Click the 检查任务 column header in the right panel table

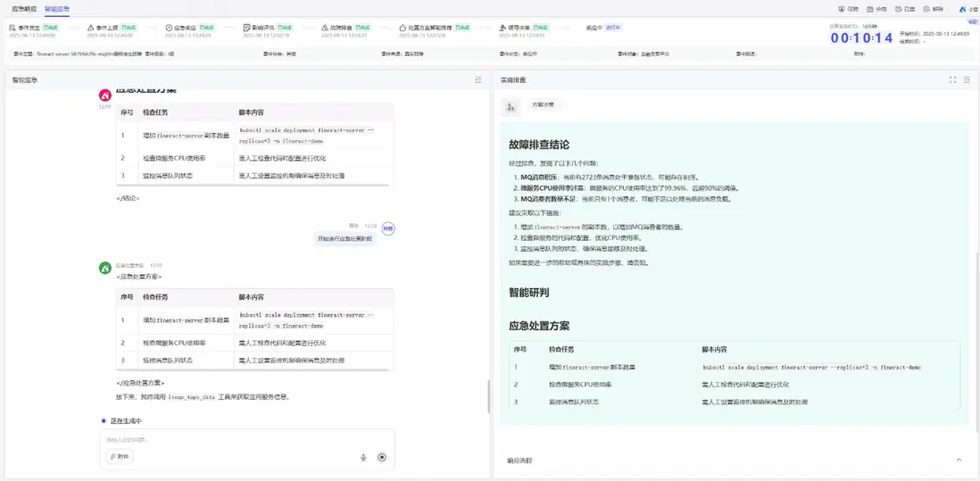point(561,350)
